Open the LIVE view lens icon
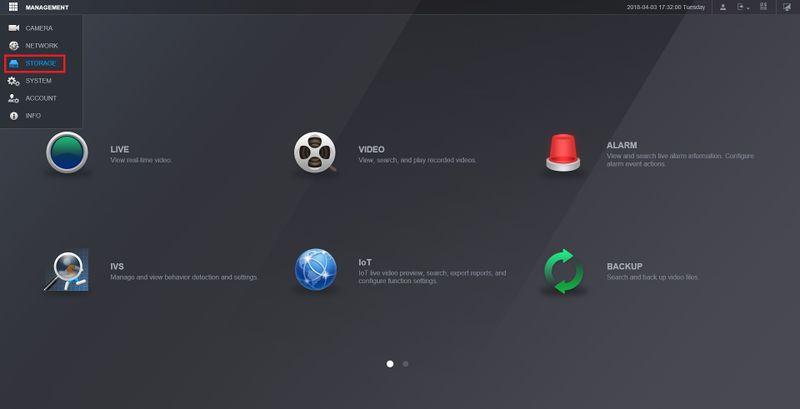Viewport: 800px width, 409px height. 67,152
